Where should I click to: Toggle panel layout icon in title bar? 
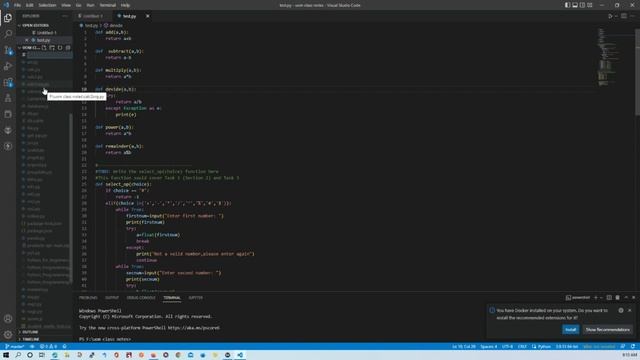[575, 5]
